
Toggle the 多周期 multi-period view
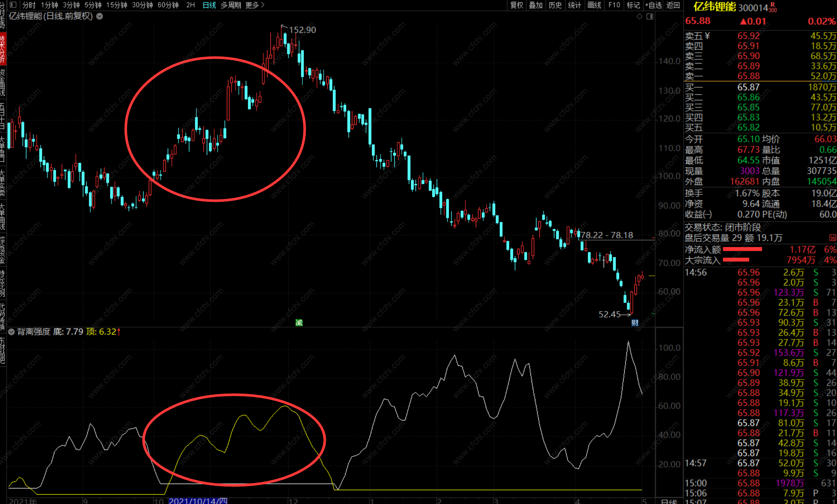[231, 5]
